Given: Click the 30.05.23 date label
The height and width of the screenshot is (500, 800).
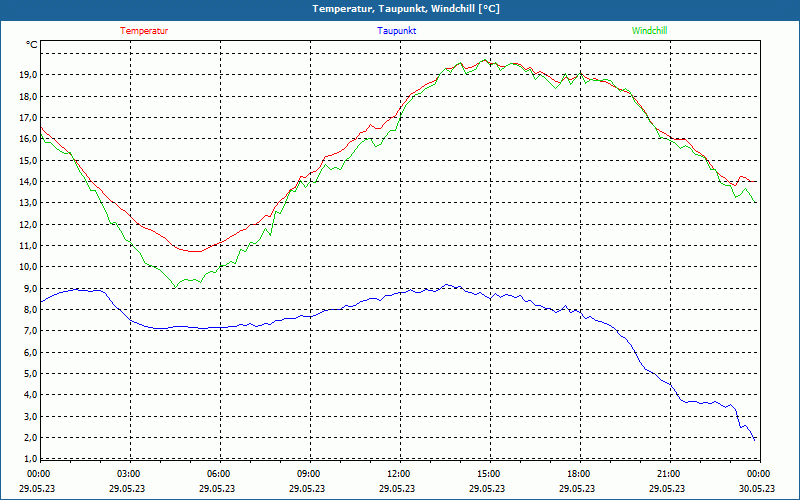Looking at the screenshot, I should (757, 488).
